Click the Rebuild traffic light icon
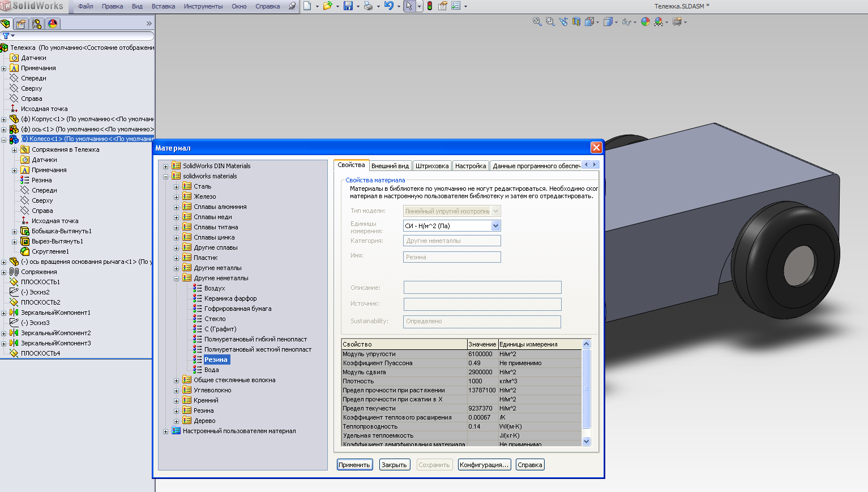 430,6
